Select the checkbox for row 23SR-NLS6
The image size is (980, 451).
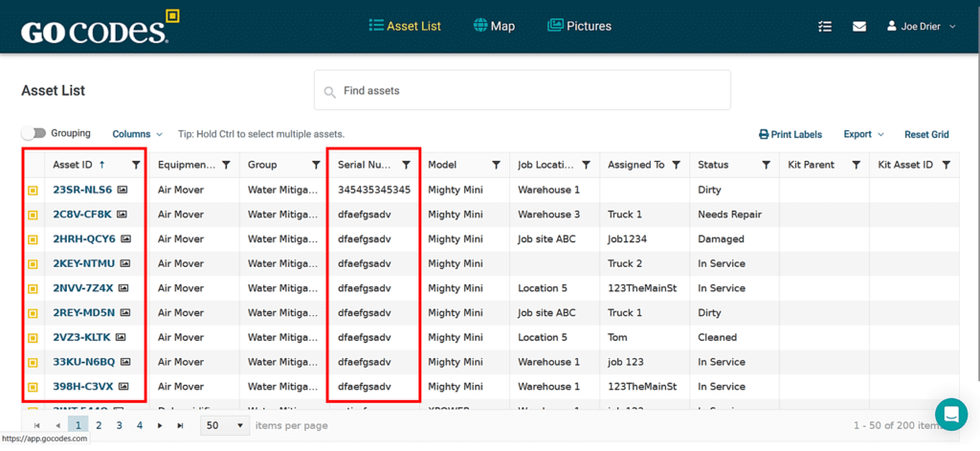click(33, 191)
